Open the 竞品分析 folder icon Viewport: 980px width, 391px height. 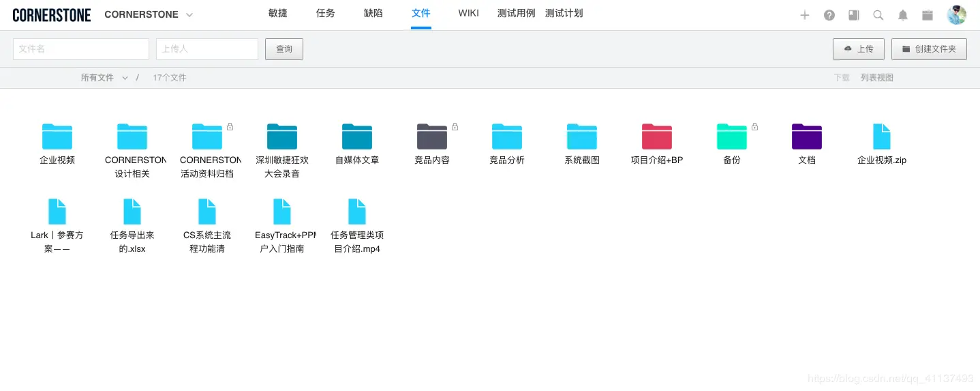(x=507, y=136)
